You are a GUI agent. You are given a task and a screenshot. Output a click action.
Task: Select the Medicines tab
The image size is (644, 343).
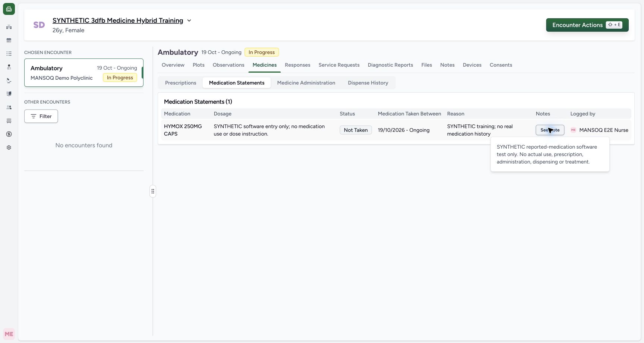click(x=265, y=65)
